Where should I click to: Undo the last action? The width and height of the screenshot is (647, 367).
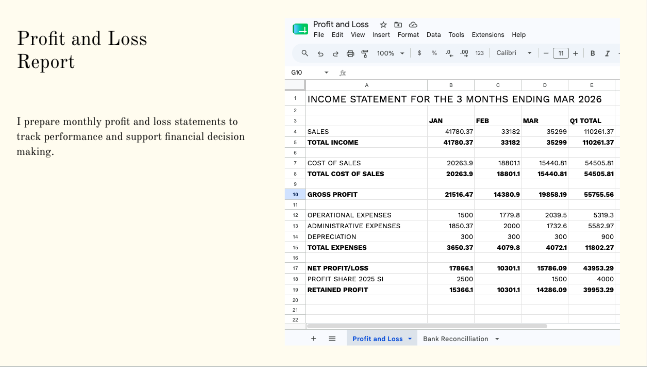coord(320,54)
